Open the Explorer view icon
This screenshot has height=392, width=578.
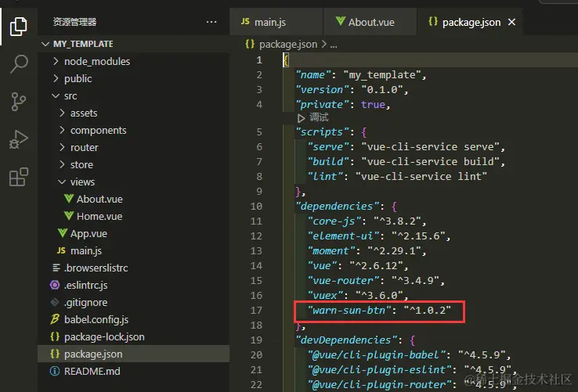pos(19,26)
